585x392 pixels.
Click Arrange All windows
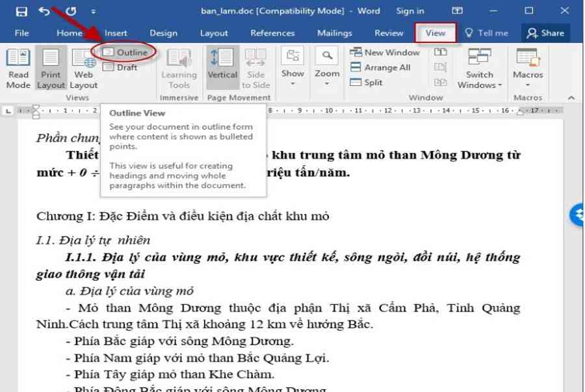(380, 68)
